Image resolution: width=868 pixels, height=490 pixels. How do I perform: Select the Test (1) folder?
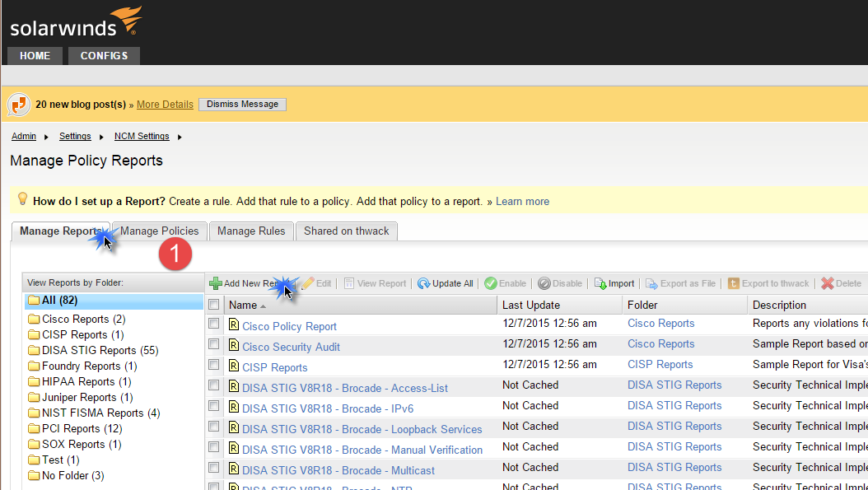tap(61, 460)
